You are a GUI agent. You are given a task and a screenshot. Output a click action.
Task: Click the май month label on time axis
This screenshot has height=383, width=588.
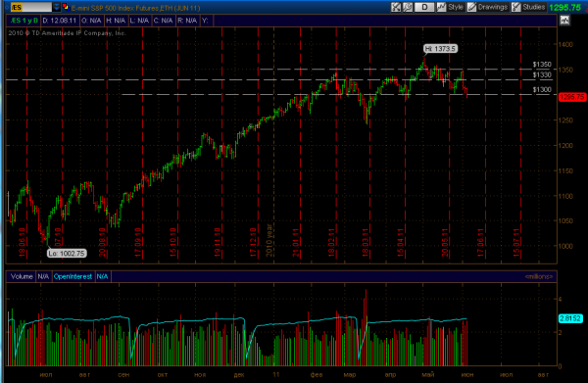[428, 375]
